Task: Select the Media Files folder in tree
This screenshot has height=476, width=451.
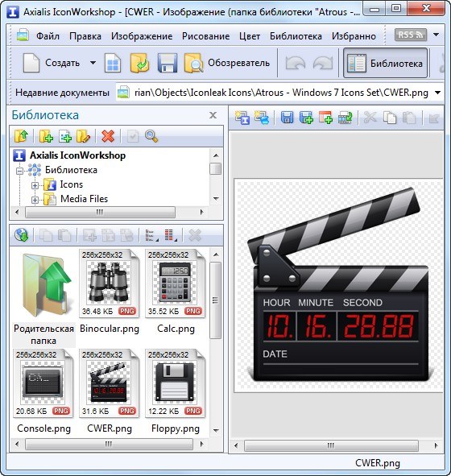Action: pyautogui.click(x=84, y=199)
